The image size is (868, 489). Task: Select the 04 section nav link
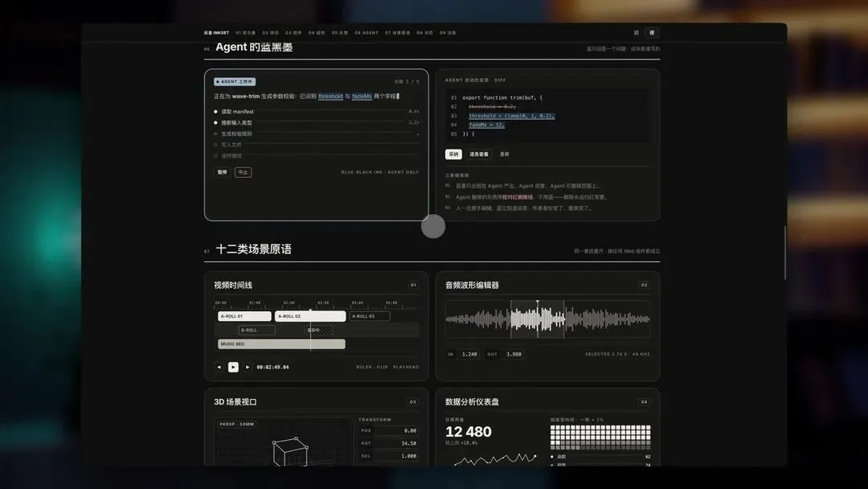point(317,33)
